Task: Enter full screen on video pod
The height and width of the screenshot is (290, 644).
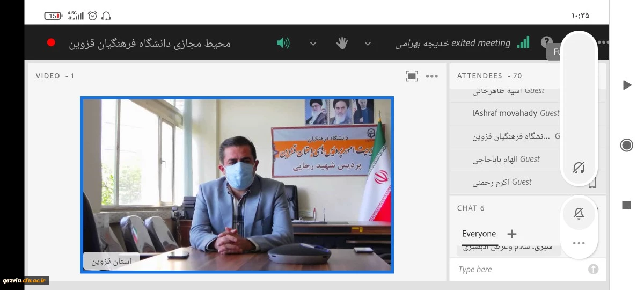Action: point(412,76)
